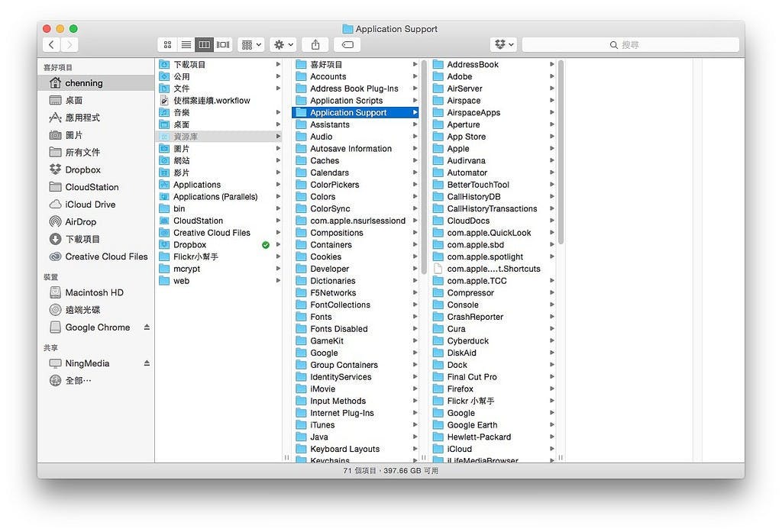Click the second column's vertical scrollbar
782x532 pixels.
point(424,167)
